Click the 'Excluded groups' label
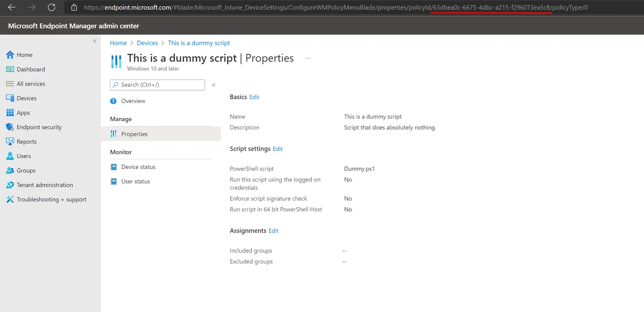Screen dimensions: 644x312 (x=251, y=261)
